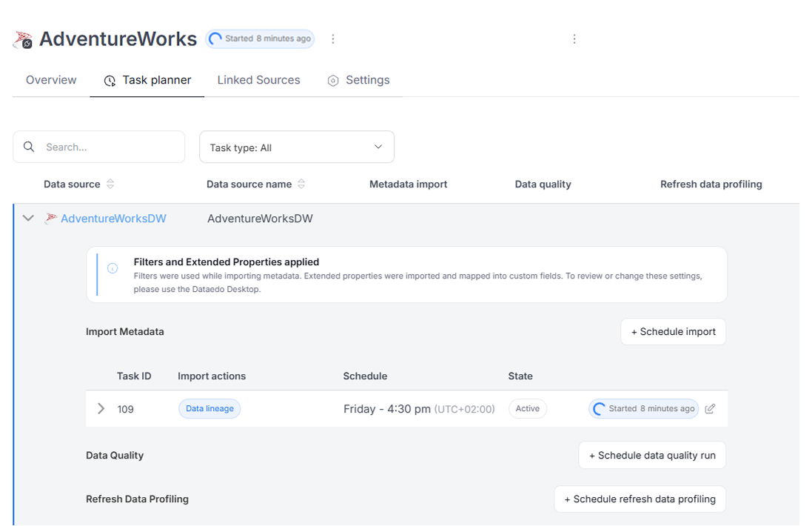Select the Task planner tab
Viewport: 812px width, 526px height.
(147, 80)
